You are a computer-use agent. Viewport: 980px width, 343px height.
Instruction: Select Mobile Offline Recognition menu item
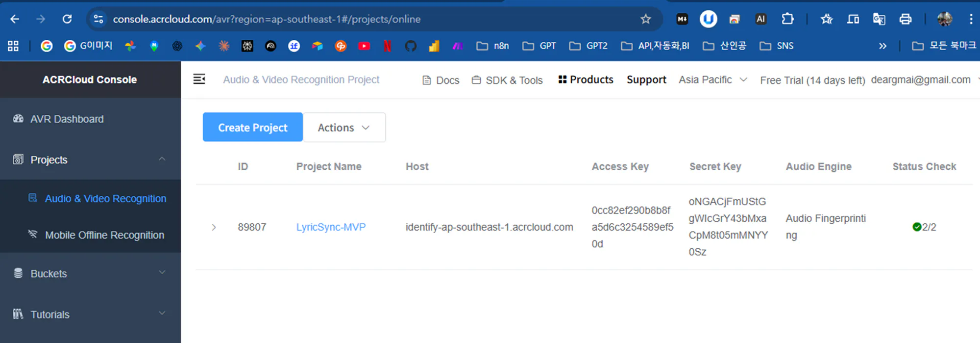tap(104, 235)
